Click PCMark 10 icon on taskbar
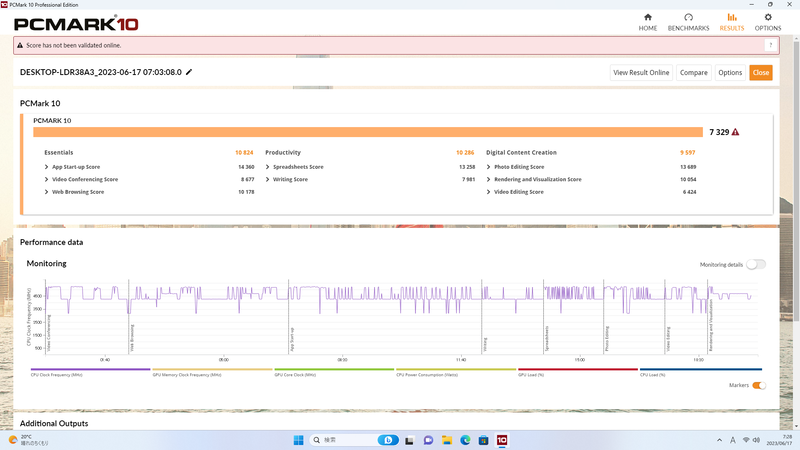 (502, 440)
